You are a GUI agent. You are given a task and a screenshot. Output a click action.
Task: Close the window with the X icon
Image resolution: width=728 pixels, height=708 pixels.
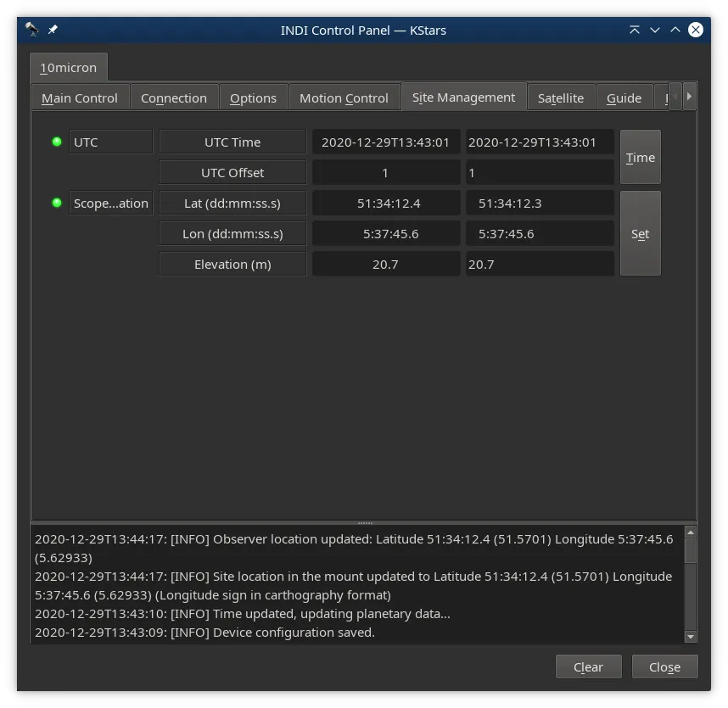tap(696, 31)
